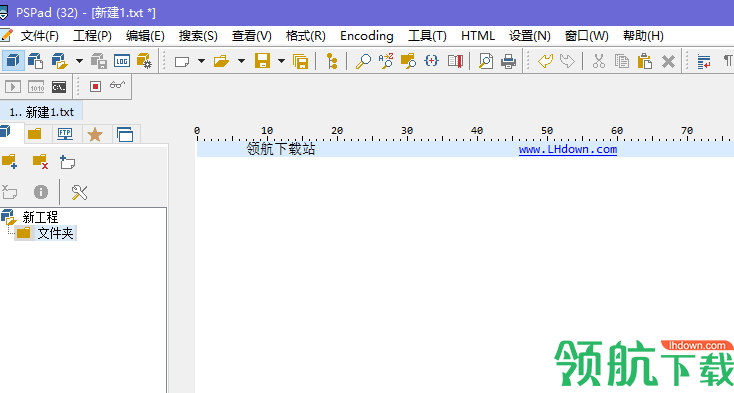Click the add file to project icon
The image size is (734, 393).
(x=67, y=162)
